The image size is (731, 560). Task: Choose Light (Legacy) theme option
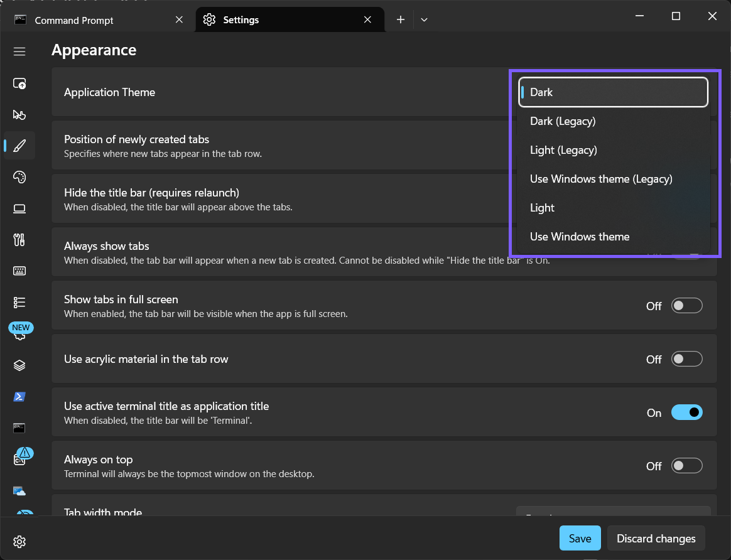coord(613,150)
